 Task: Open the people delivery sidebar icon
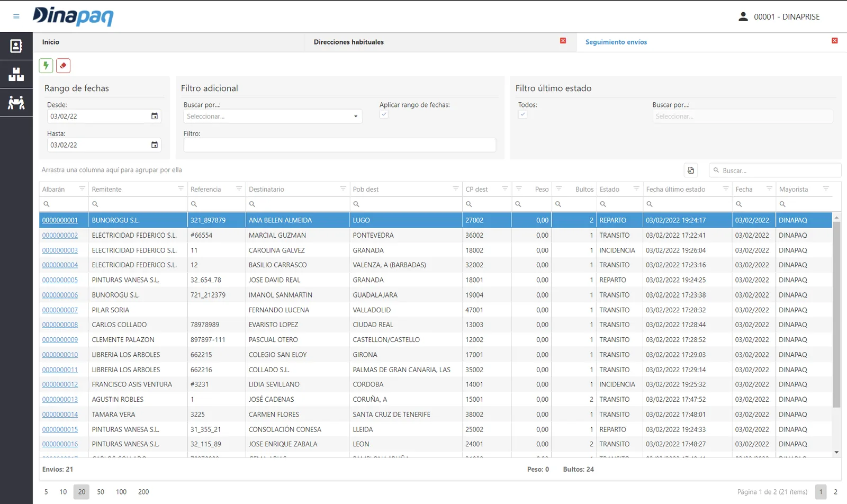click(x=16, y=102)
